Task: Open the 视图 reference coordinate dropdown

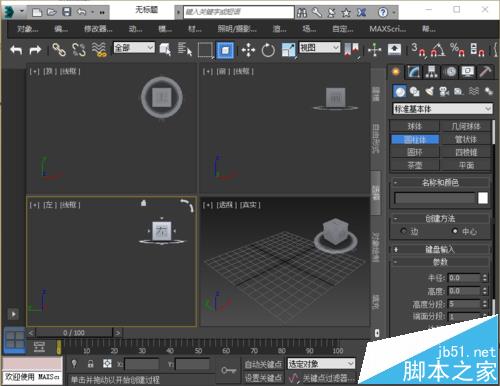Action: (320, 47)
